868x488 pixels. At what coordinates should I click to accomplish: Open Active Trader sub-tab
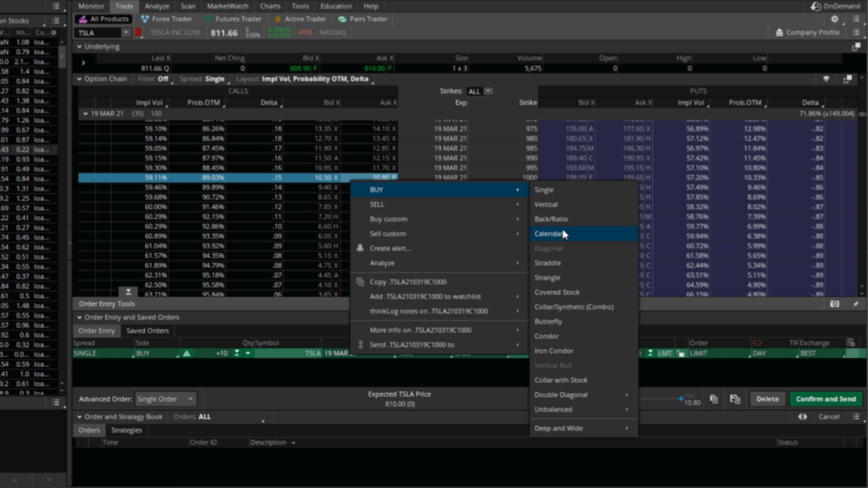[x=300, y=19]
